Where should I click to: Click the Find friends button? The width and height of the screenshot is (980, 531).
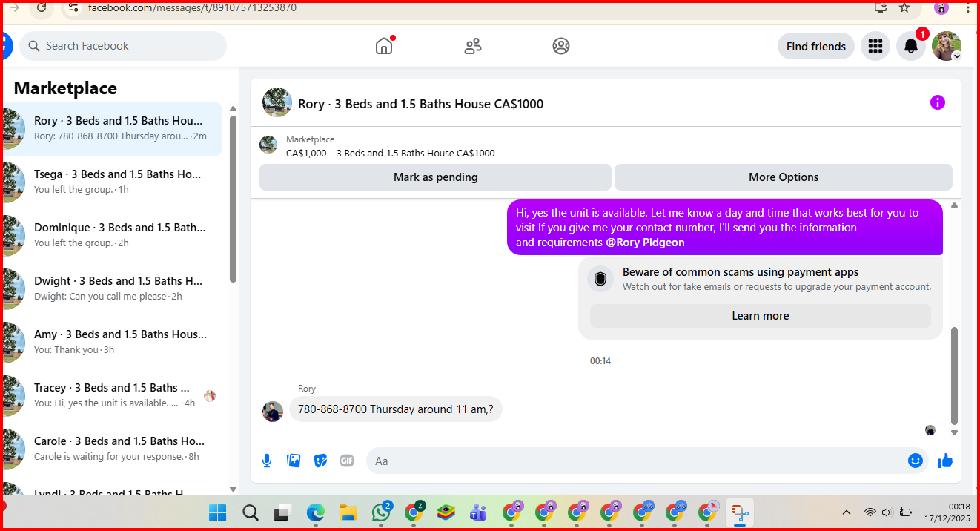coord(815,46)
